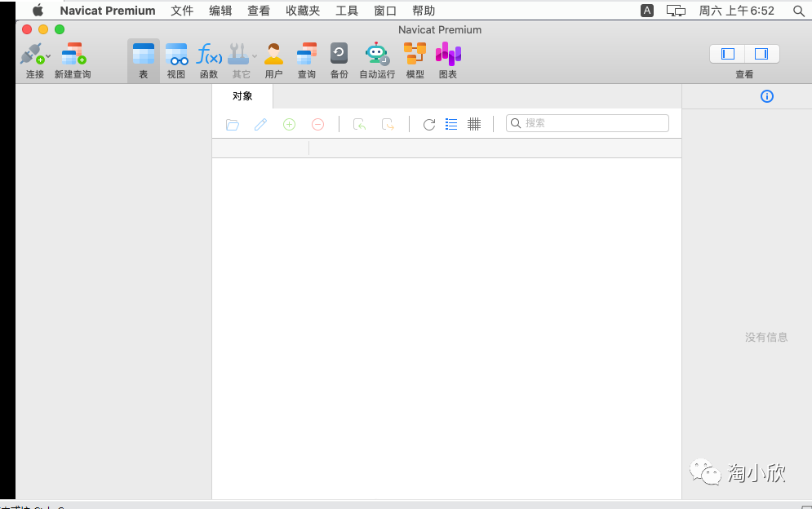Expand the Others (其它) dropdown arrow
The image size is (812, 509).
tap(255, 56)
